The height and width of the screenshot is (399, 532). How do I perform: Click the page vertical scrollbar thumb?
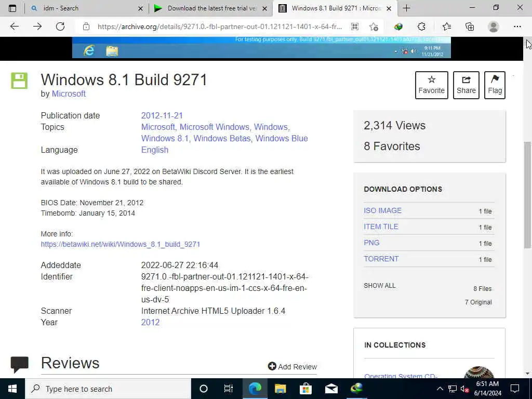[x=527, y=195]
